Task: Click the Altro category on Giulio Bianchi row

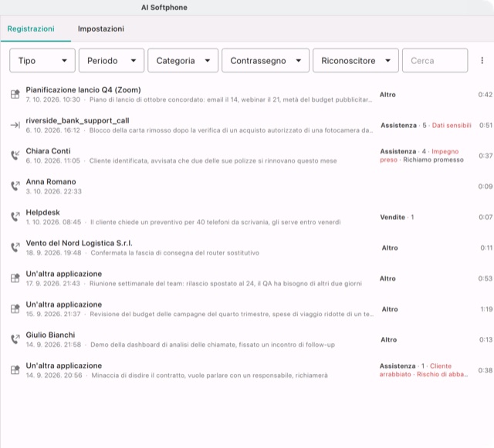Action: (x=389, y=340)
